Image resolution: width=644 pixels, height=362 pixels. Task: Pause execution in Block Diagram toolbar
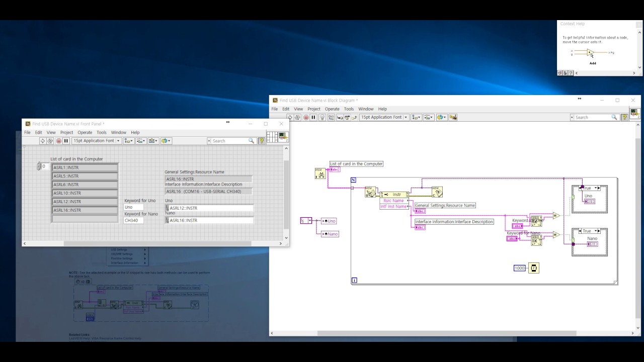point(313,117)
